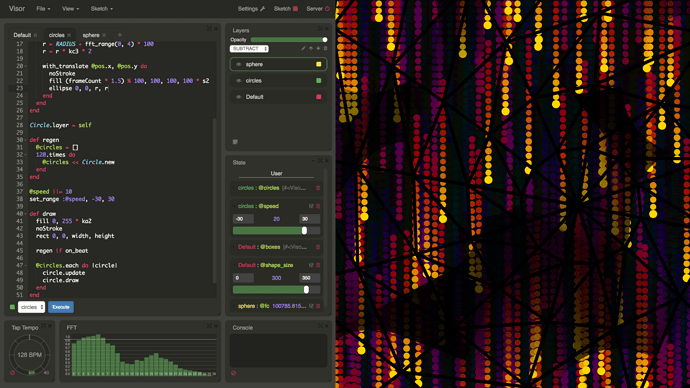This screenshot has width=690, height=388.
Task: Toggle visibility of circles layer
Action: [239, 81]
